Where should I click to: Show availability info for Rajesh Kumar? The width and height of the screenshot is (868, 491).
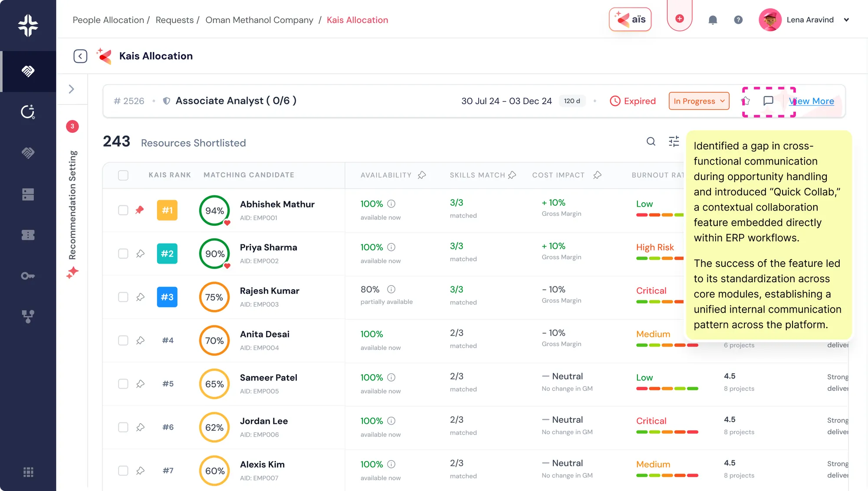click(x=391, y=289)
